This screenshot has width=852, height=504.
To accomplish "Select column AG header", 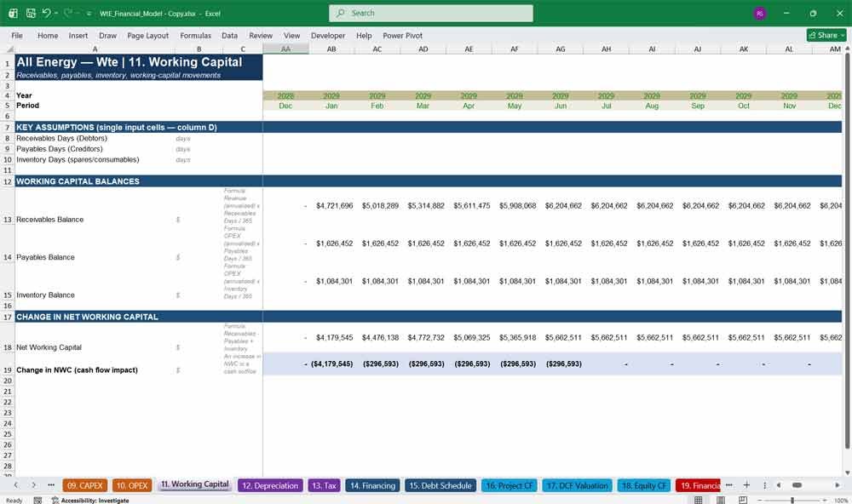I will 561,49.
